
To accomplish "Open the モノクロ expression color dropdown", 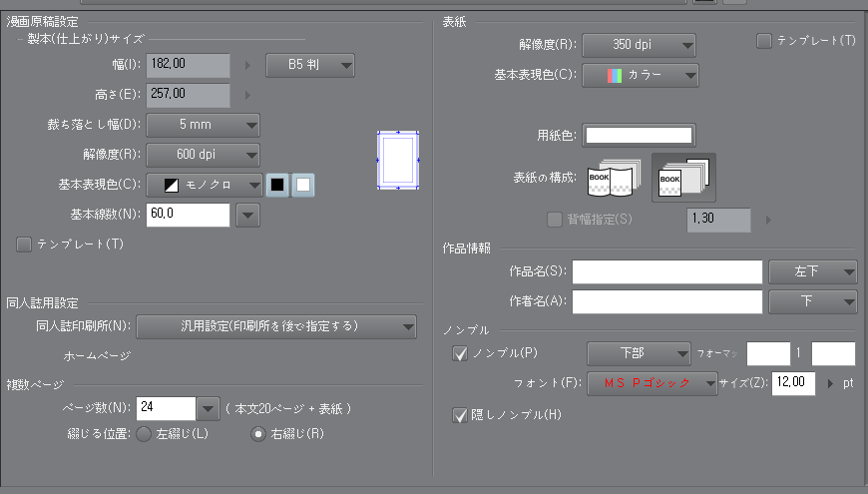I will 205,185.
